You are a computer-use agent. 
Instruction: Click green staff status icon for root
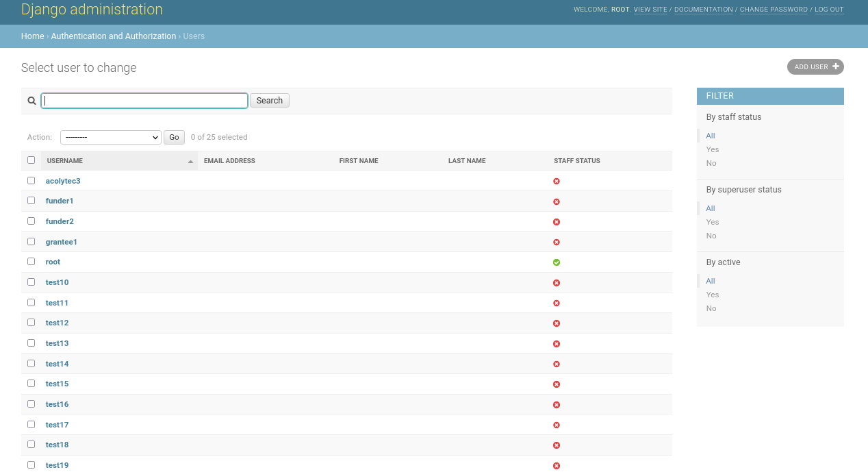557,262
